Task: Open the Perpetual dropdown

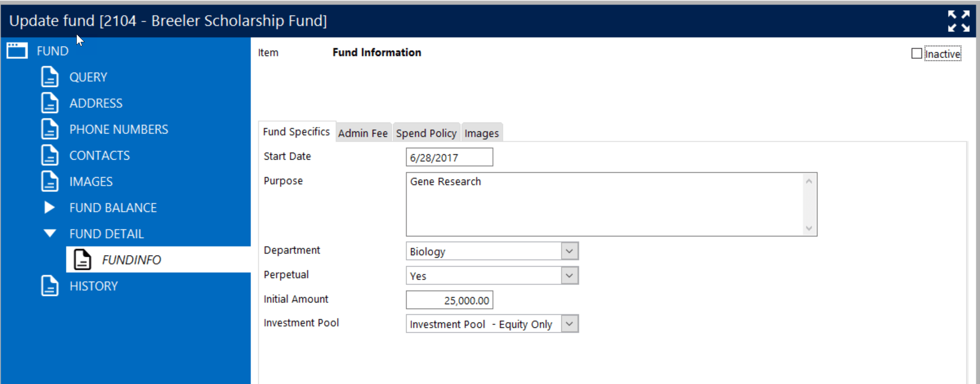Action: pos(569,276)
